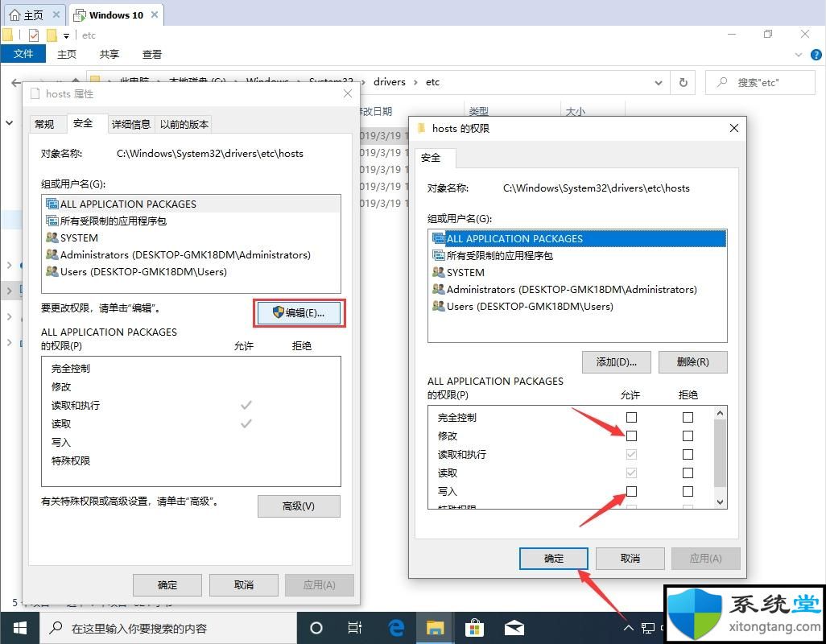Click the new folder icon in quick access toolbar
The width and height of the screenshot is (826, 644).
(x=52, y=35)
